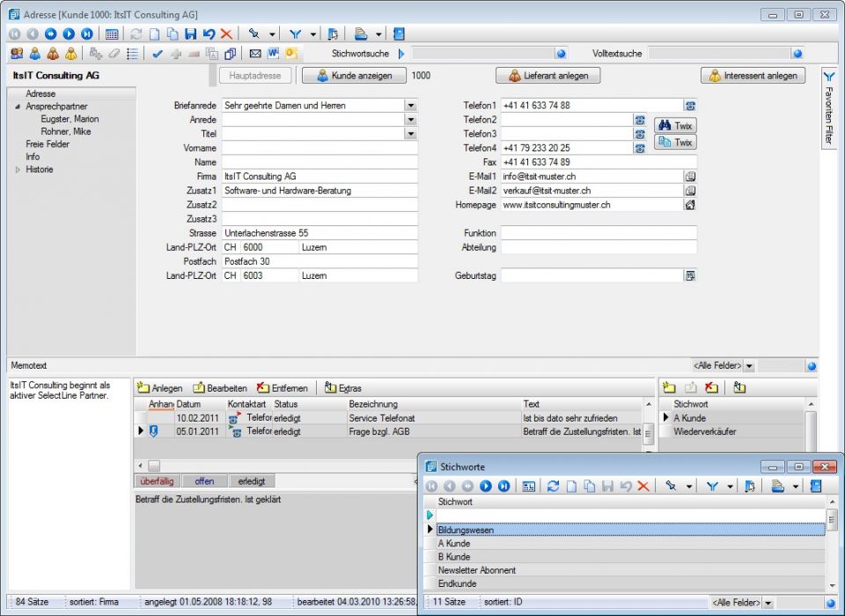This screenshot has height=616, width=845.
Task: Dial Telefon4 using its phone icon
Action: pyautogui.click(x=640, y=148)
